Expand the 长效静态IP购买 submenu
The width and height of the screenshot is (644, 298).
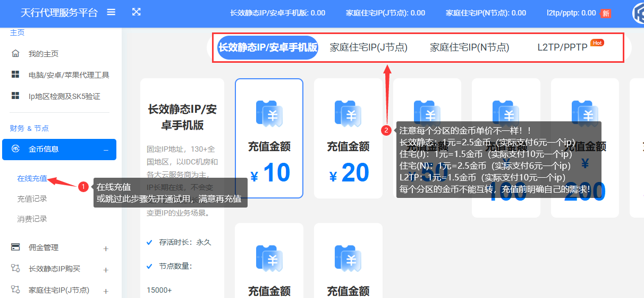point(106,270)
